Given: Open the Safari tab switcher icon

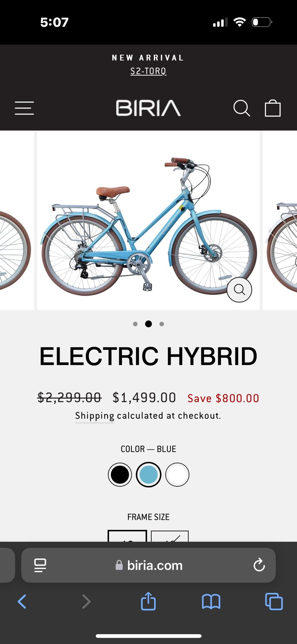Looking at the screenshot, I should click(273, 601).
